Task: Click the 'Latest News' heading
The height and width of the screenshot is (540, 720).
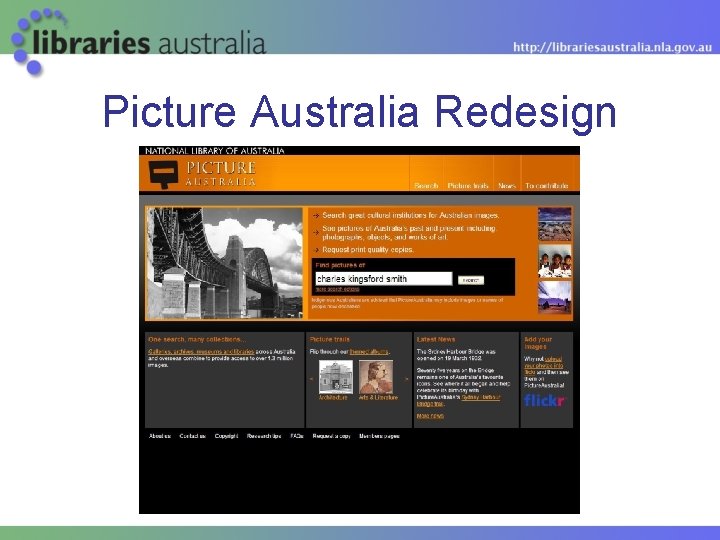Action: [x=436, y=339]
